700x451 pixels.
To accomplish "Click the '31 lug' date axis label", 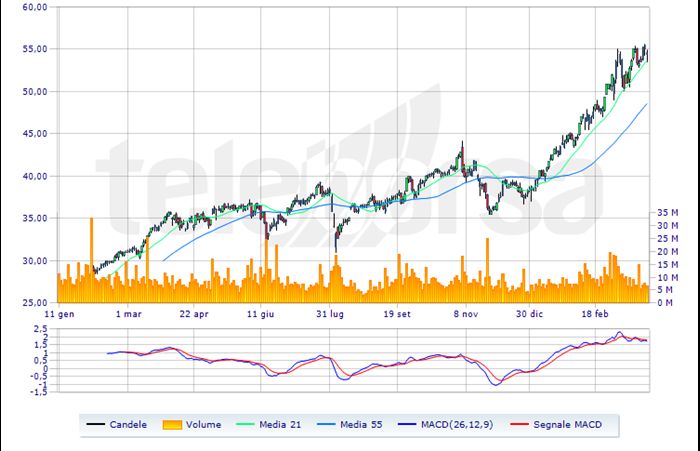I will pyautogui.click(x=330, y=313).
